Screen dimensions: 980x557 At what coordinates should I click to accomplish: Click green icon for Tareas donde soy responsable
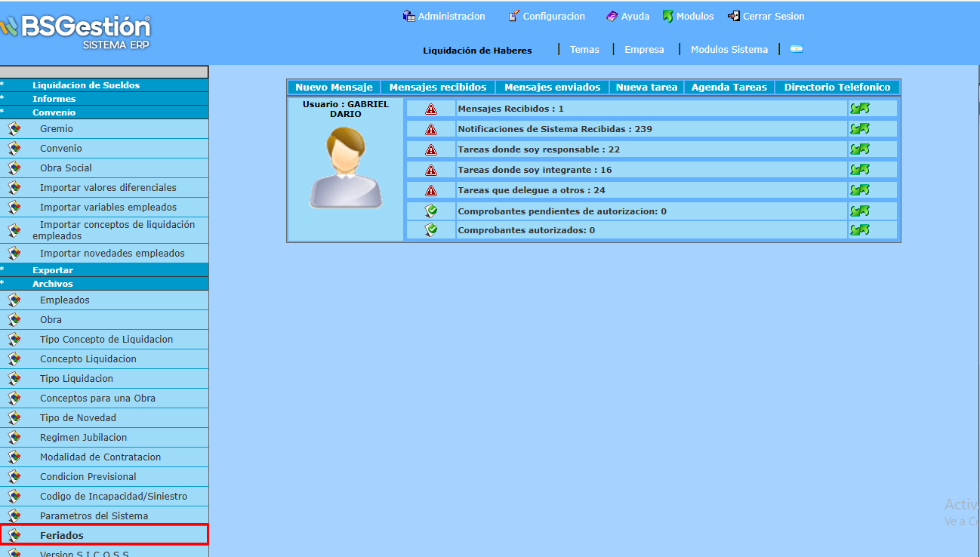point(860,149)
